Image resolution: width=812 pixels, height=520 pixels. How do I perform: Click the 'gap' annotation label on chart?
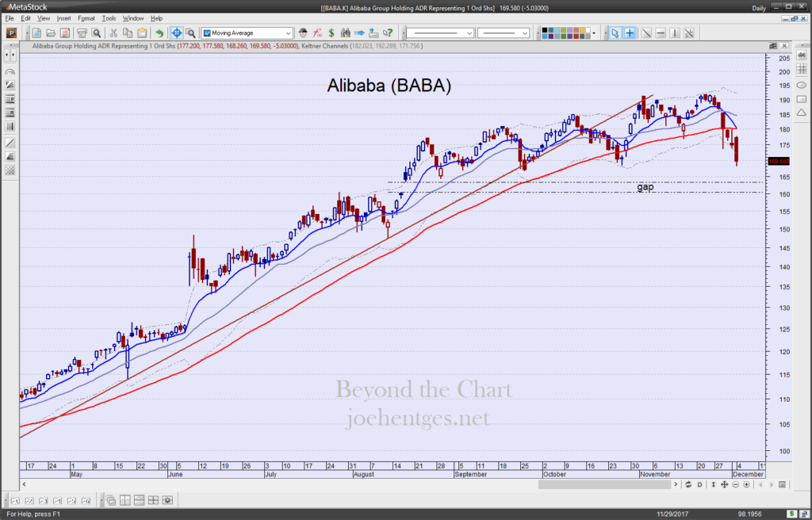coord(645,186)
